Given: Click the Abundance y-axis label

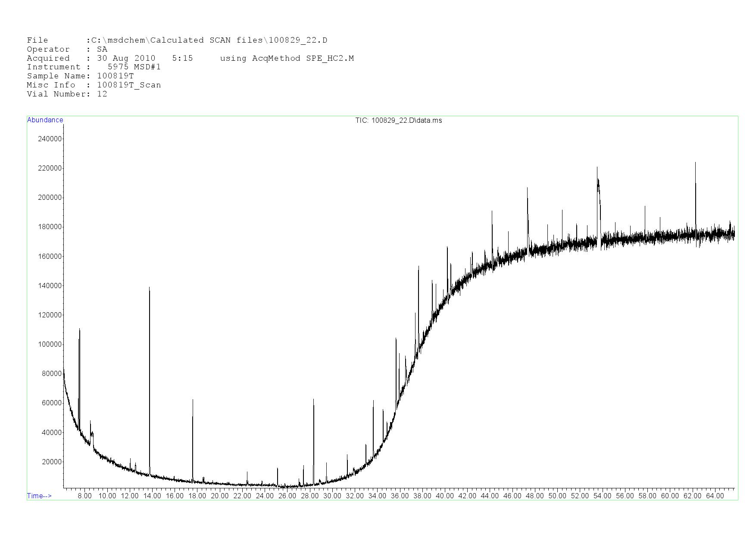Looking at the screenshot, I should tap(45, 120).
